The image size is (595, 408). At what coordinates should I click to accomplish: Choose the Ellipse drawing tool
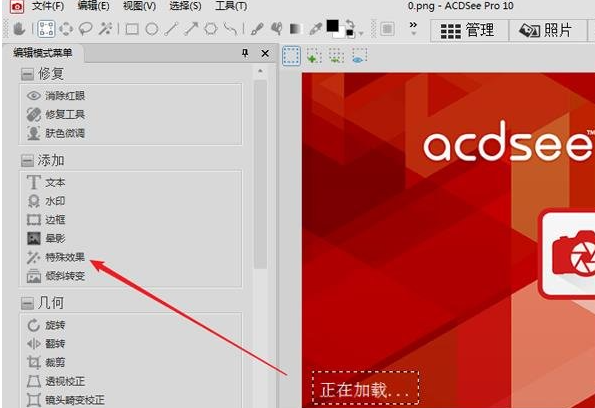[x=152, y=29]
